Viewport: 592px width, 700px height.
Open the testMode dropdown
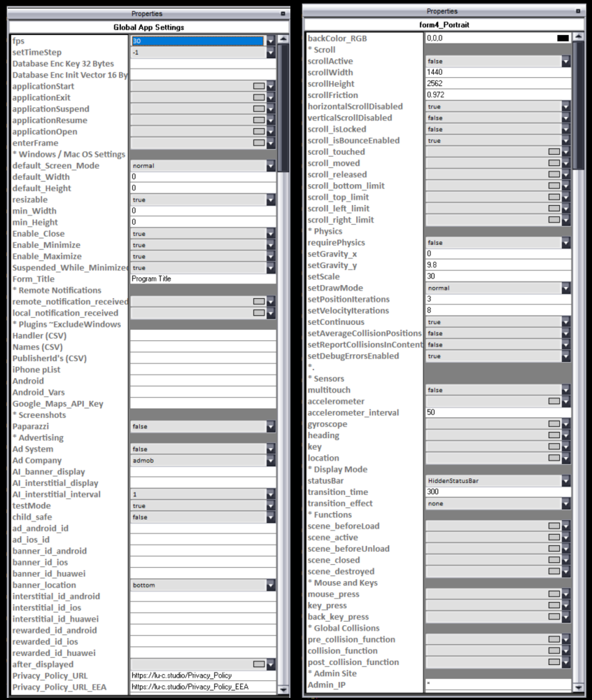point(271,506)
